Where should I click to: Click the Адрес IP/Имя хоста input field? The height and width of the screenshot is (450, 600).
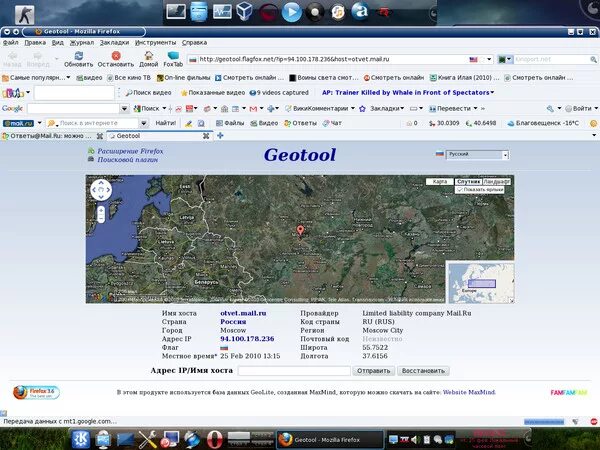(294, 371)
